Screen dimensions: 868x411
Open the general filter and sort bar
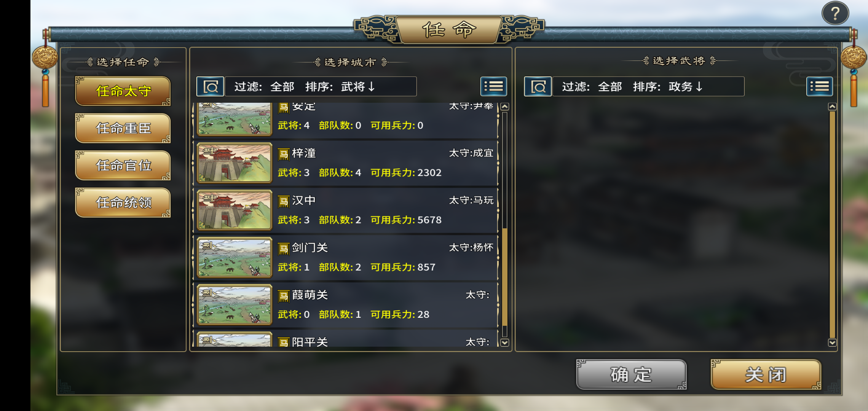tap(648, 86)
